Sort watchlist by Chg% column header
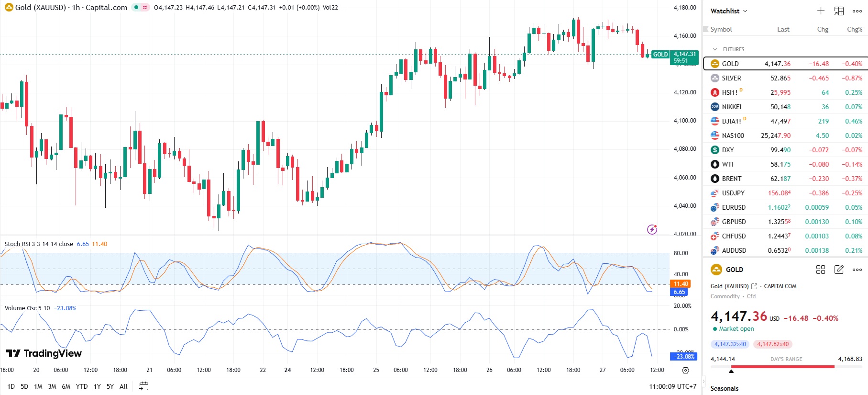Screen dimensions: 868x395 (854, 29)
